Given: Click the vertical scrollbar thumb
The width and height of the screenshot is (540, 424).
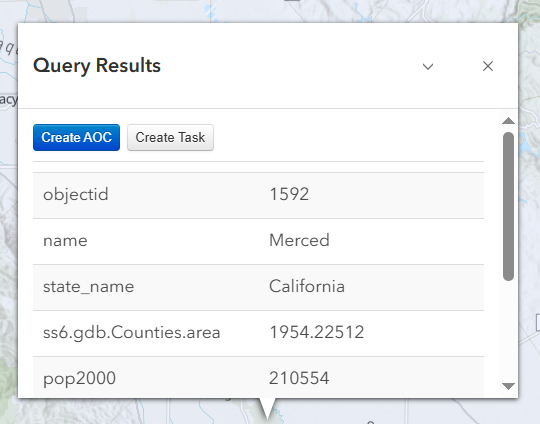Looking at the screenshot, I should tap(508, 206).
